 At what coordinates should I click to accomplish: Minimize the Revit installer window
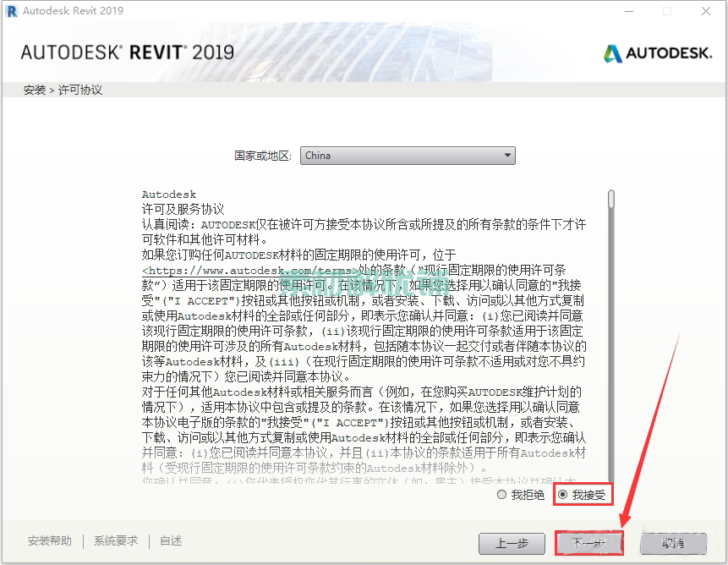point(629,11)
